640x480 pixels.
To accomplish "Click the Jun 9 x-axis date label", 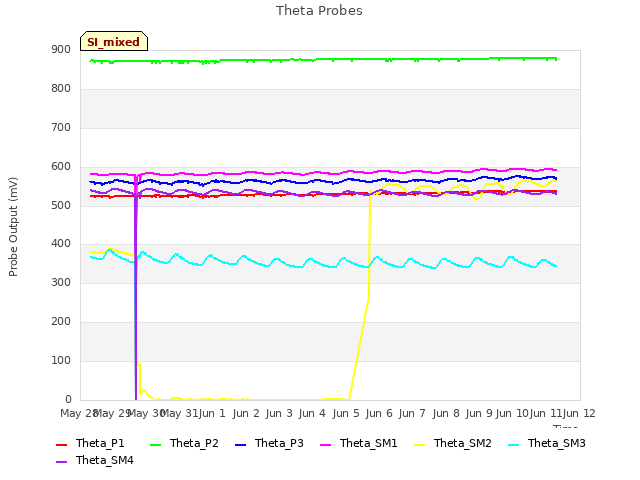I will point(479,413).
